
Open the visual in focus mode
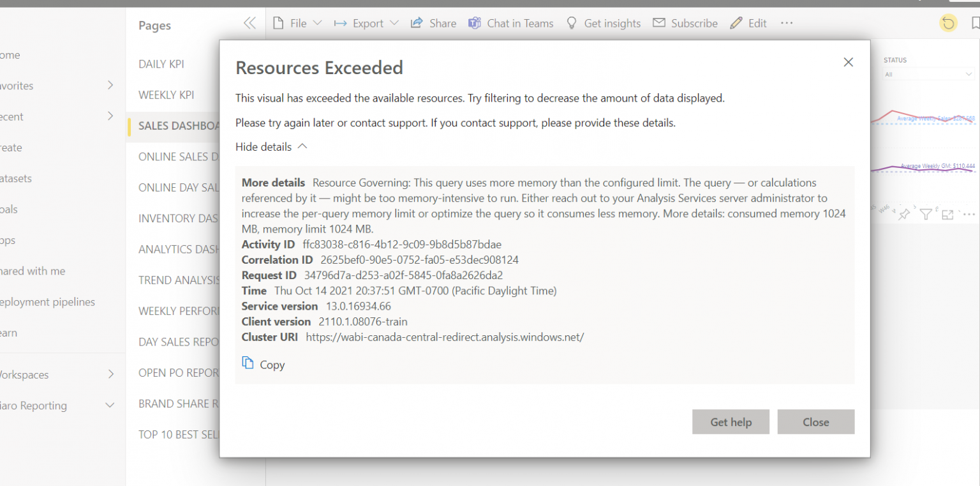[947, 215]
